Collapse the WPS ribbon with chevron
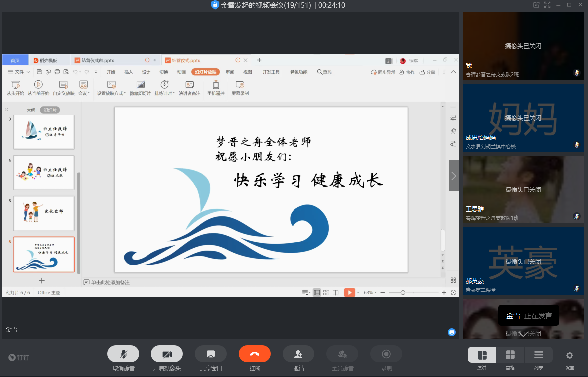This screenshot has height=377, width=588. pyautogui.click(x=453, y=72)
